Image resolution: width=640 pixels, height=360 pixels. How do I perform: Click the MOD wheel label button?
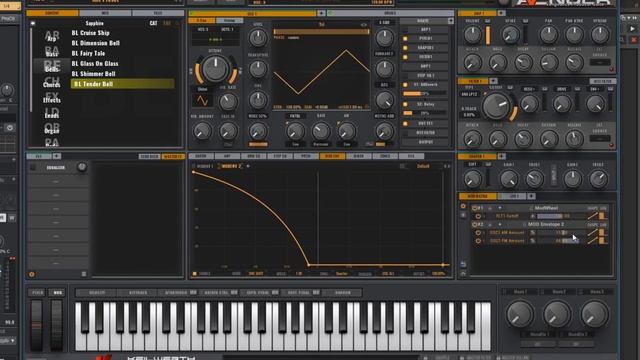pyautogui.click(x=58, y=293)
